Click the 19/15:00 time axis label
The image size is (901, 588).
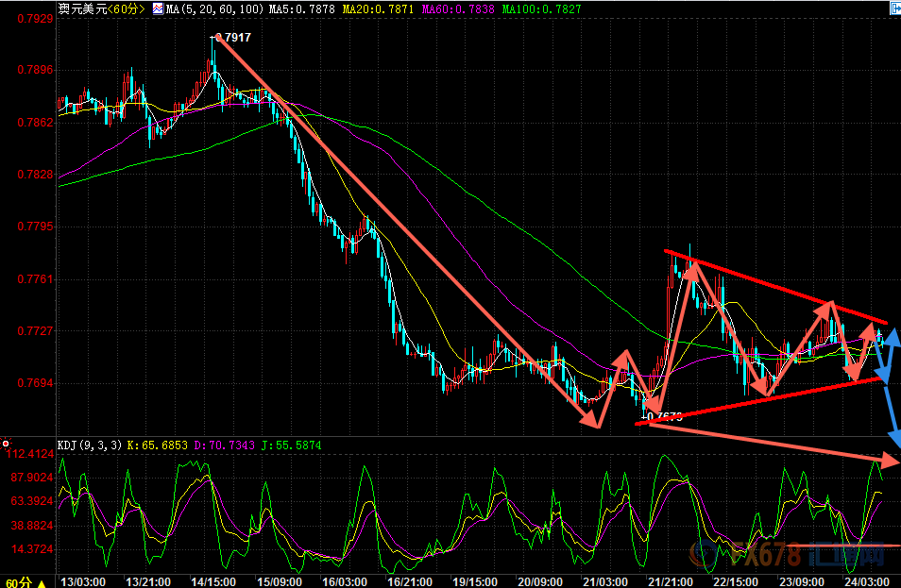[475, 581]
